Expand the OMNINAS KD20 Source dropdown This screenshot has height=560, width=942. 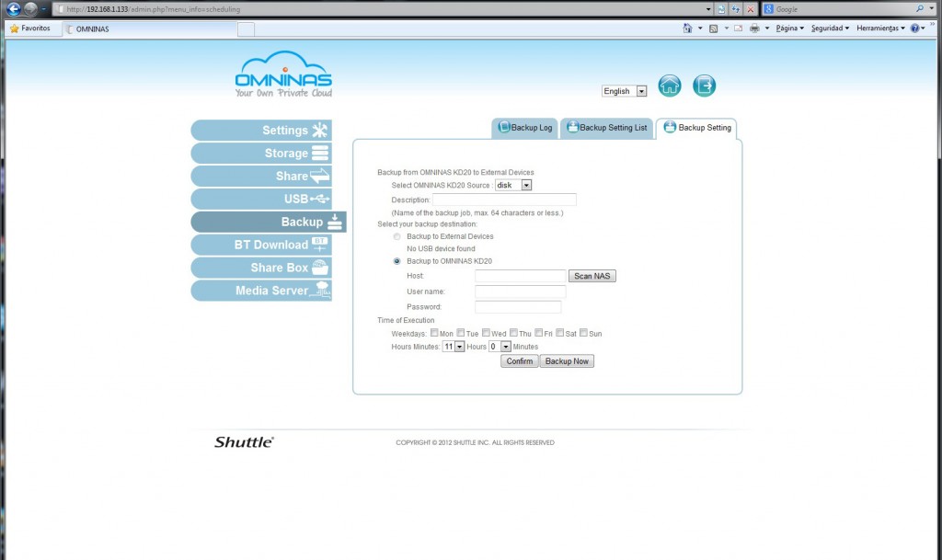click(x=513, y=185)
